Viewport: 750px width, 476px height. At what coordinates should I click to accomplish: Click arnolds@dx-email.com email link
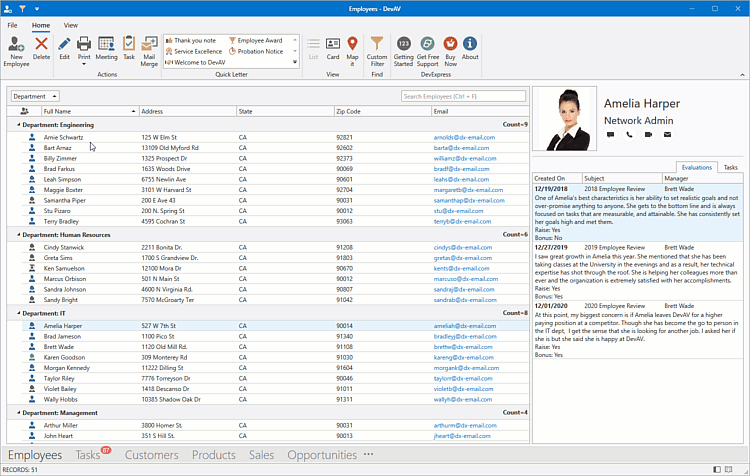462,137
